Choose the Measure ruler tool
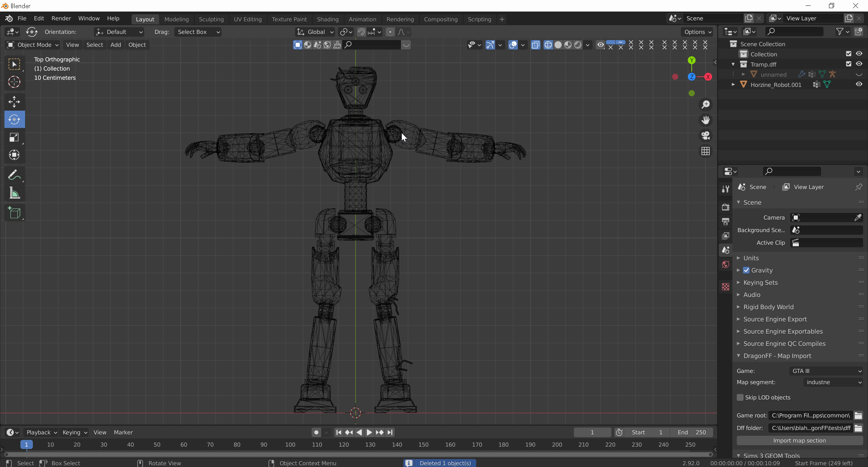 [x=14, y=193]
